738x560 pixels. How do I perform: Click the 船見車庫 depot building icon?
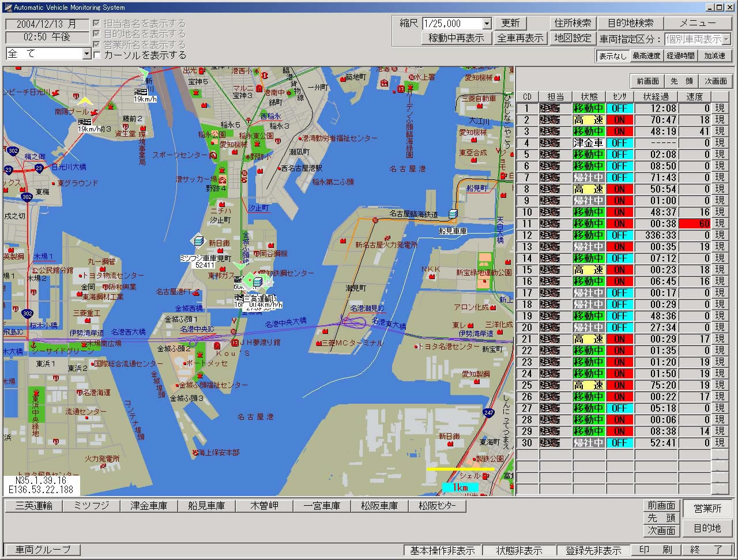coord(453,214)
